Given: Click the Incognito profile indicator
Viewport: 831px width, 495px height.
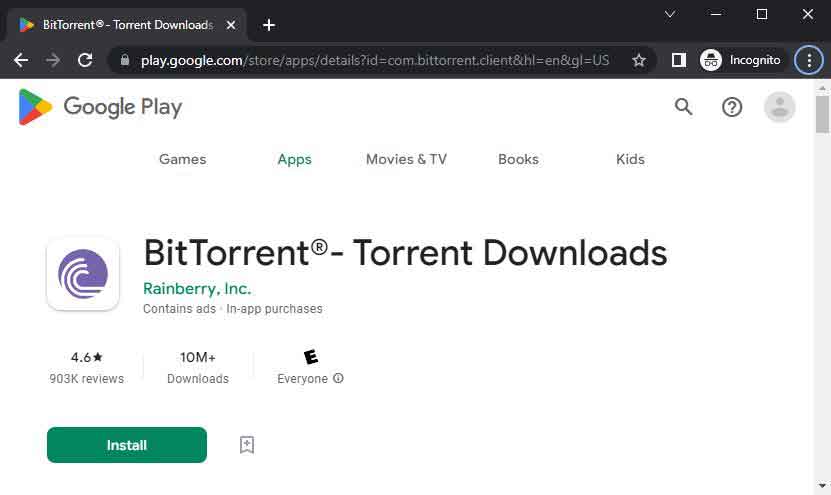Looking at the screenshot, I should click(741, 60).
